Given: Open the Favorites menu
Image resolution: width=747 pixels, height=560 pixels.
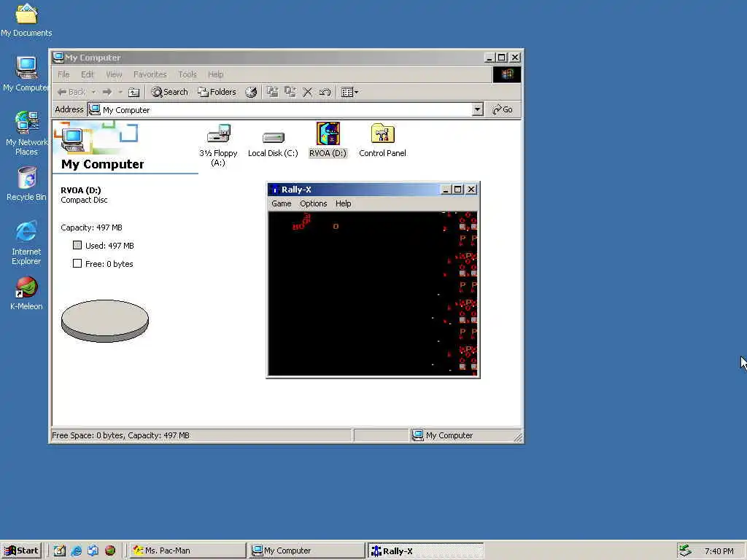Looking at the screenshot, I should [150, 74].
